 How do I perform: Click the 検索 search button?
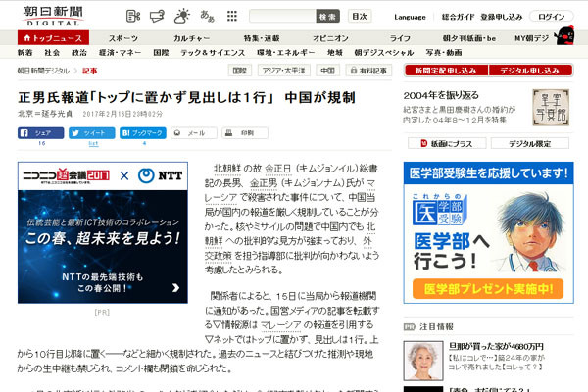327,16
